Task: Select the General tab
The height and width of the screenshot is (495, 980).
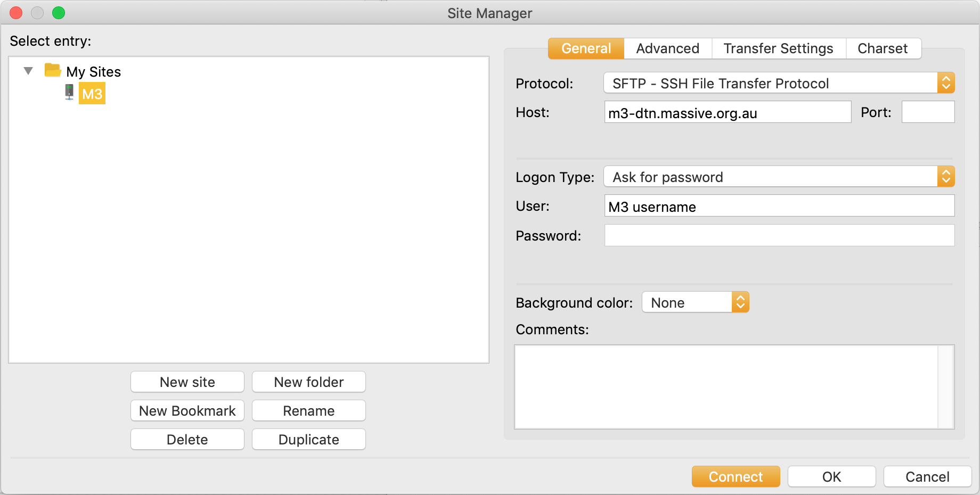Action: tap(586, 48)
